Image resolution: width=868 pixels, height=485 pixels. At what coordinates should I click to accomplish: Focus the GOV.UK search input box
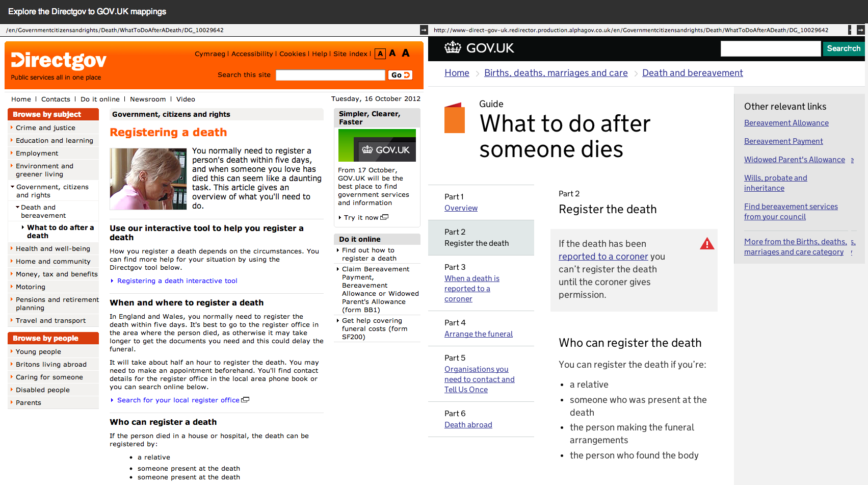click(771, 48)
